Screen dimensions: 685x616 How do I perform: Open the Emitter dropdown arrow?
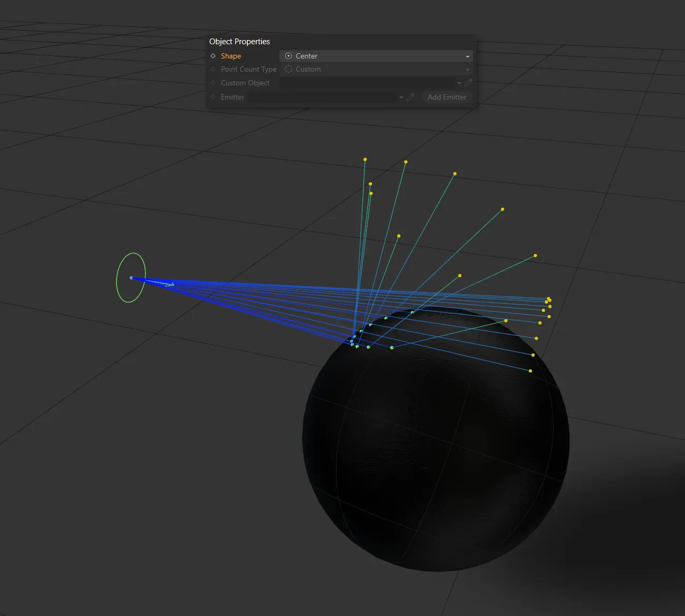pyautogui.click(x=401, y=97)
